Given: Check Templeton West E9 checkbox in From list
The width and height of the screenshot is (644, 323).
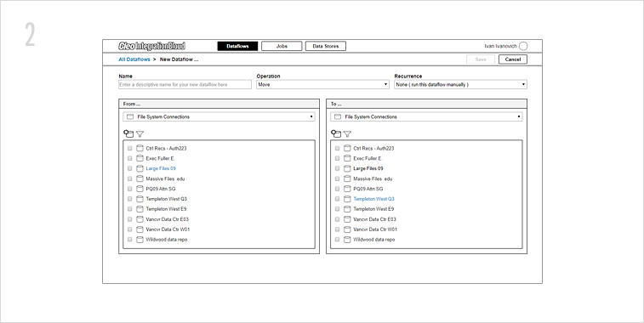Looking at the screenshot, I should pyautogui.click(x=130, y=209).
